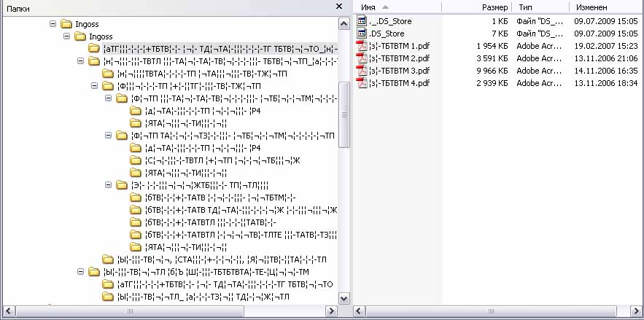The height and width of the screenshot is (320, 644).
Task: Click the Тип column header
Action: pos(540,7)
